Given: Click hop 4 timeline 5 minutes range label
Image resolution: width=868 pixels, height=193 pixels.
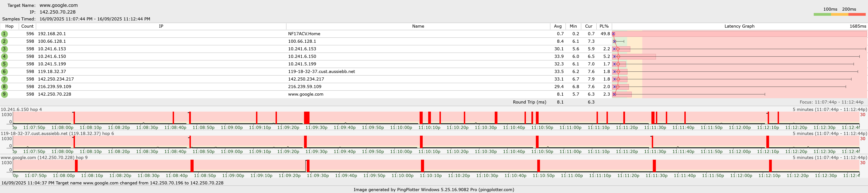Looking at the screenshot, I should click(830, 110).
